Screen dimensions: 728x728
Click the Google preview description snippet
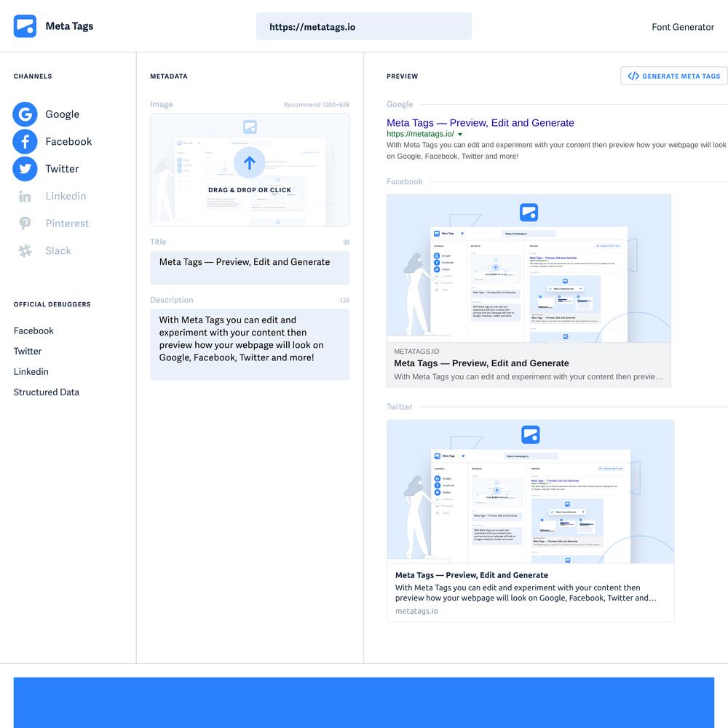(556, 151)
